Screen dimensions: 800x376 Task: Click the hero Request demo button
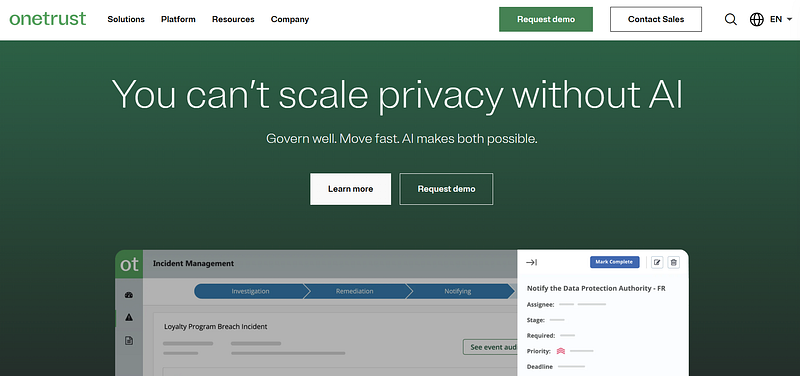point(446,189)
